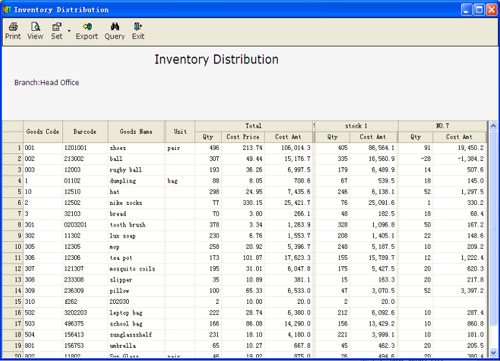This screenshot has height=361, width=500.
Task: Select the lux soap goods name cell
Action: tap(136, 236)
